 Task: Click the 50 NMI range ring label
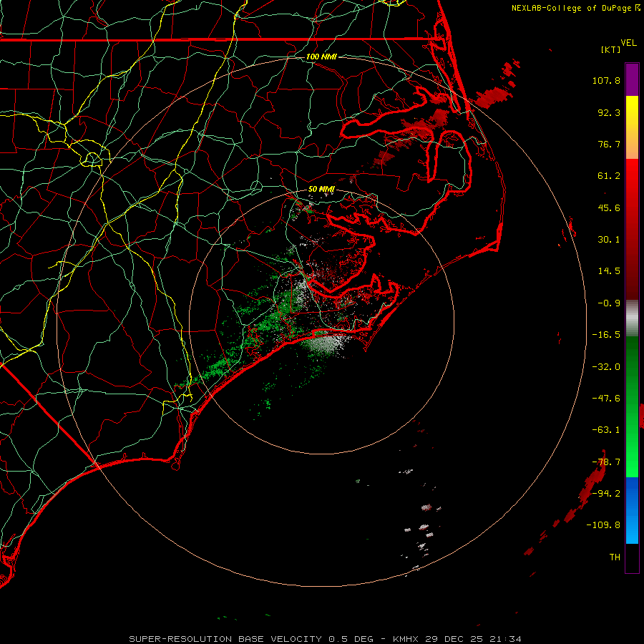(321, 190)
